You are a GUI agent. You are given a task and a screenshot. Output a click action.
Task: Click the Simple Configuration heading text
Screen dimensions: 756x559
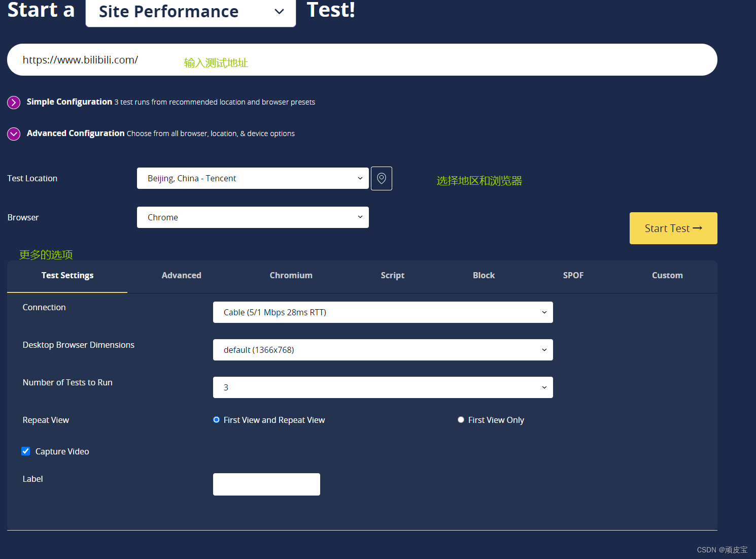[x=70, y=102]
